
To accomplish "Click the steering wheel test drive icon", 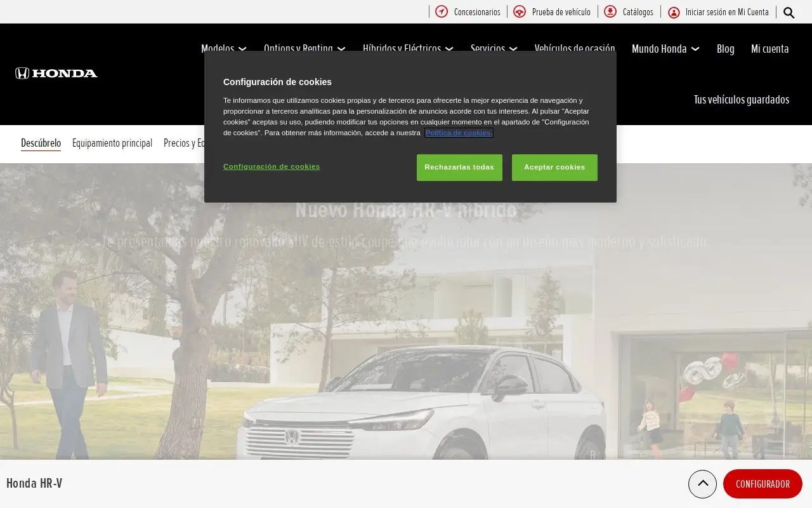I will (x=520, y=11).
